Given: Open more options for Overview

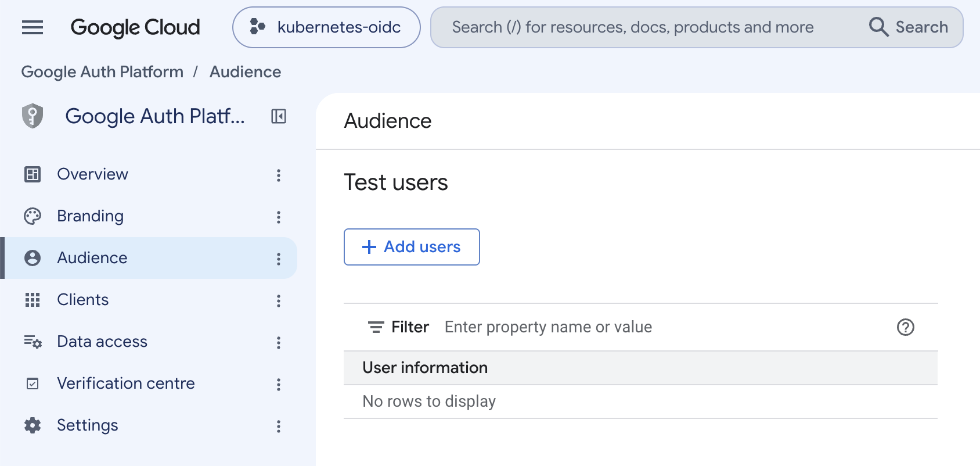Looking at the screenshot, I should (279, 175).
